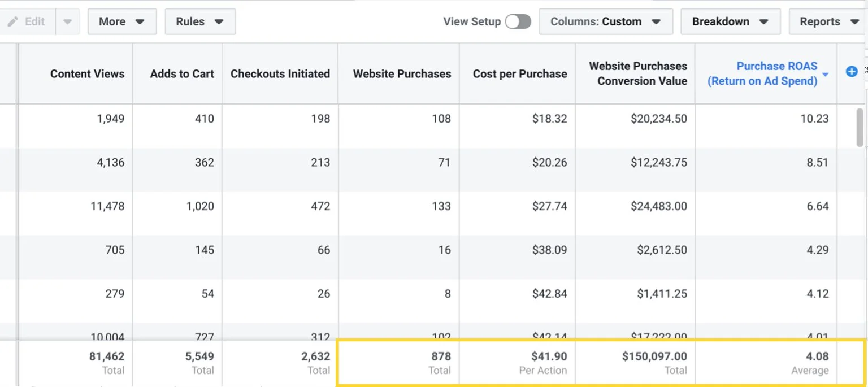This screenshot has width=868, height=387.
Task: Open the Reports dropdown
Action: pos(828,21)
